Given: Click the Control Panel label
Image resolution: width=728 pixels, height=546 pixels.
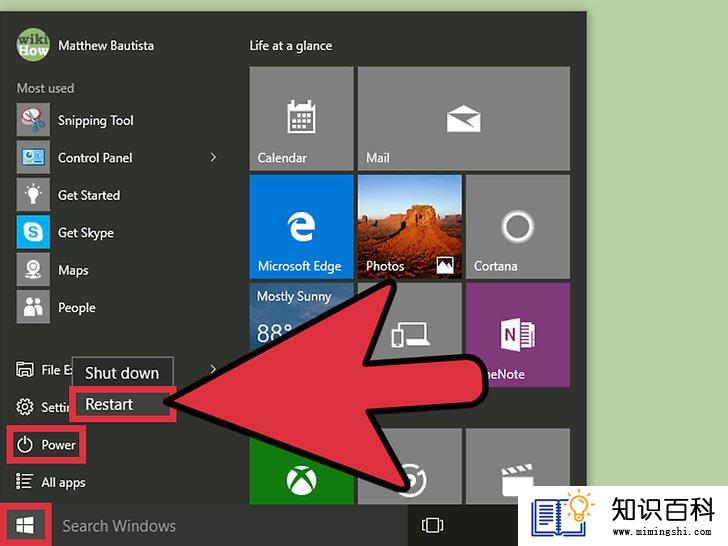Looking at the screenshot, I should point(95,158).
